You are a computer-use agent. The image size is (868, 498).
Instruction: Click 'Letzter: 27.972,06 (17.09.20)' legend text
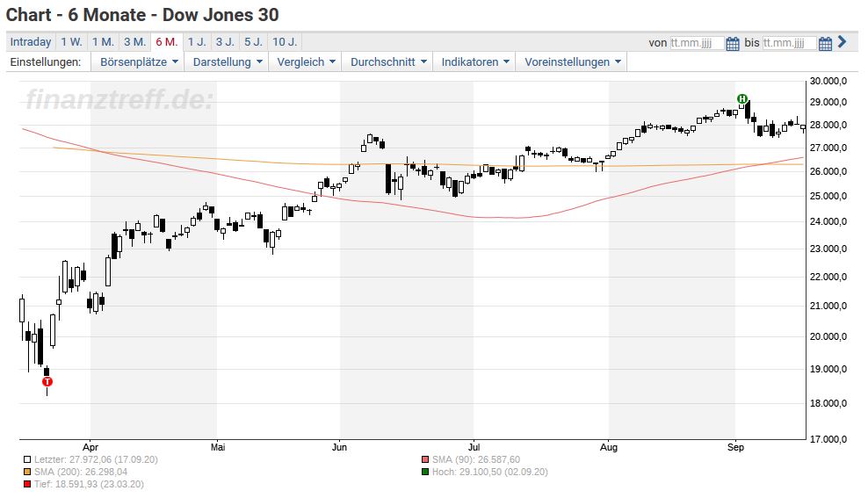[x=96, y=460]
